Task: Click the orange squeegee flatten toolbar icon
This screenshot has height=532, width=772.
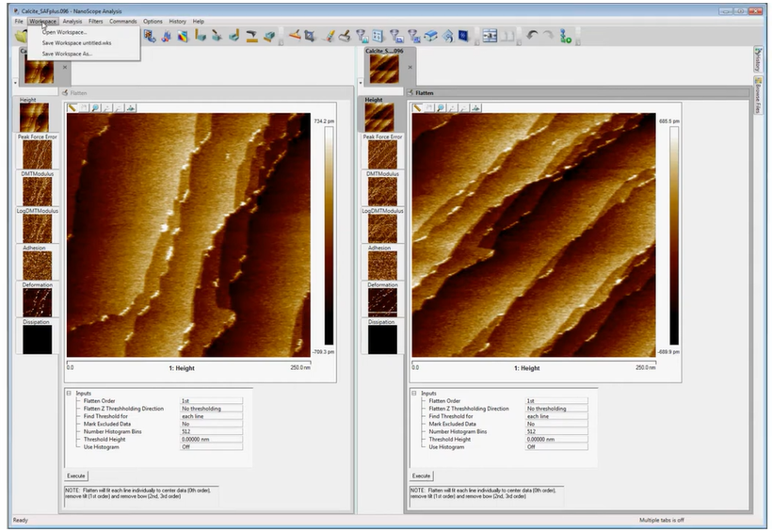Action: [295, 36]
